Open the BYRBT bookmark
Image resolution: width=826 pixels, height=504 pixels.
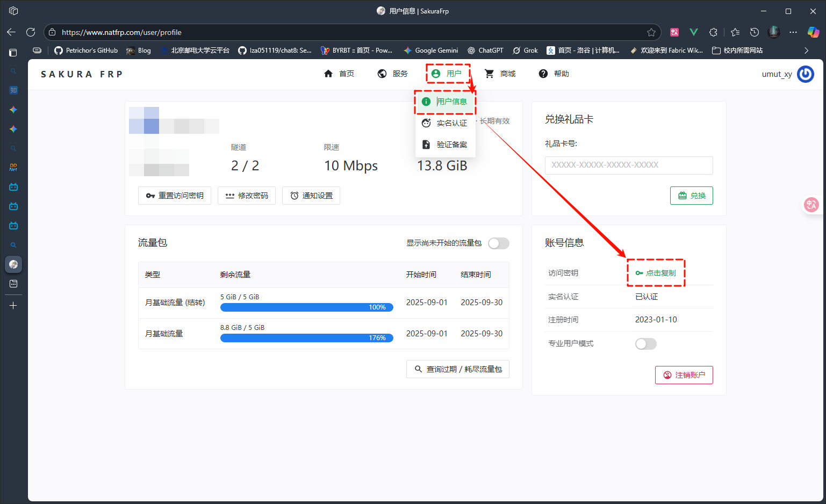[x=356, y=51]
